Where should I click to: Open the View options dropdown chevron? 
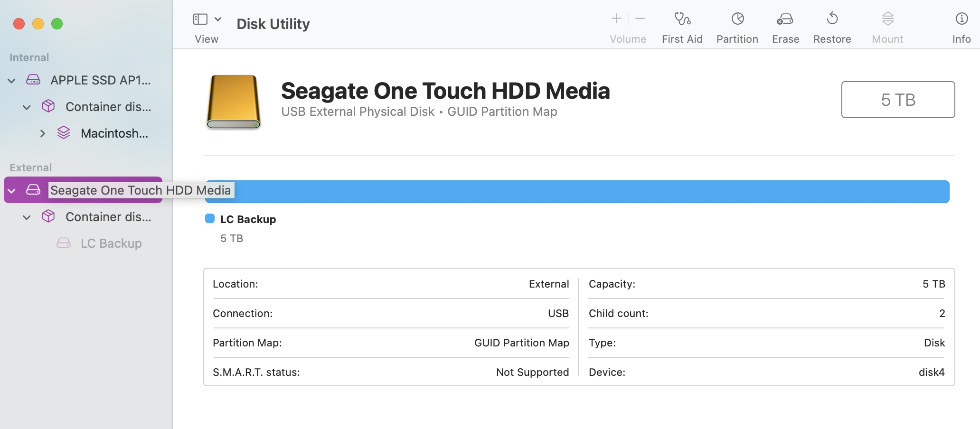[218, 19]
